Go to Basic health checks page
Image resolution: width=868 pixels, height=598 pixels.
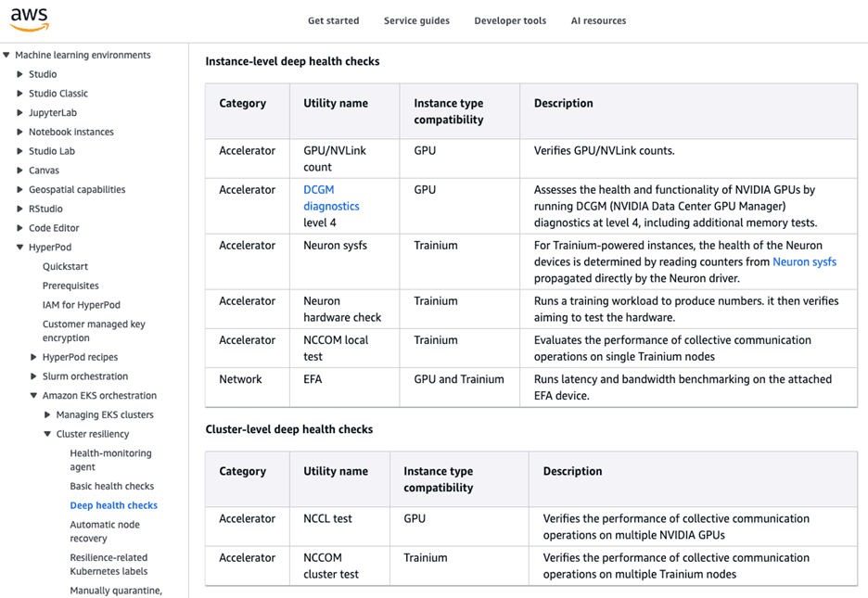112,487
